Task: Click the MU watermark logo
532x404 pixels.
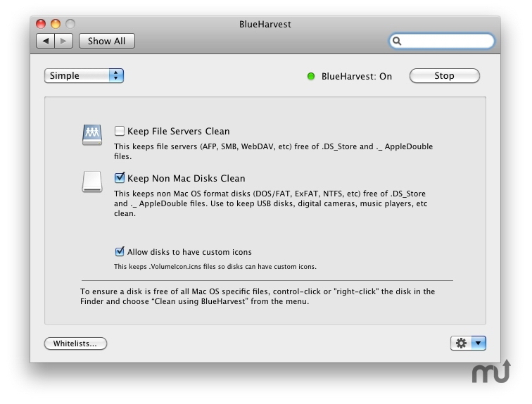Action: [x=490, y=372]
